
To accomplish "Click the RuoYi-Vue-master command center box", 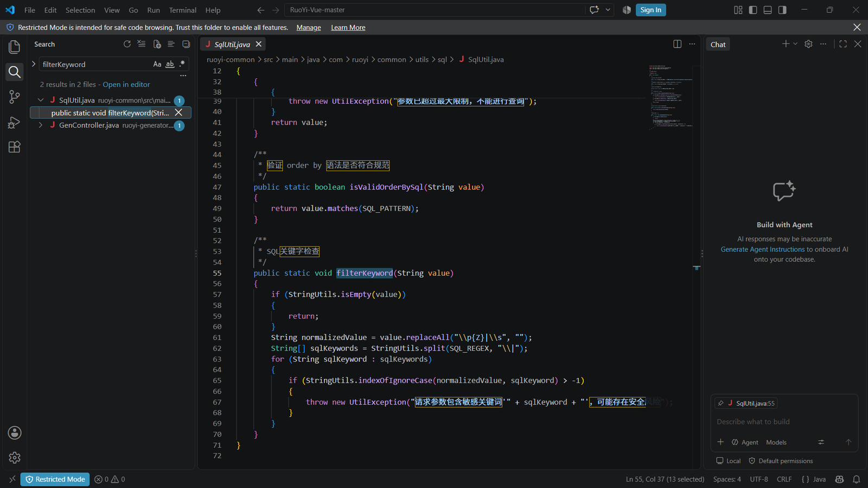I will [436, 10].
